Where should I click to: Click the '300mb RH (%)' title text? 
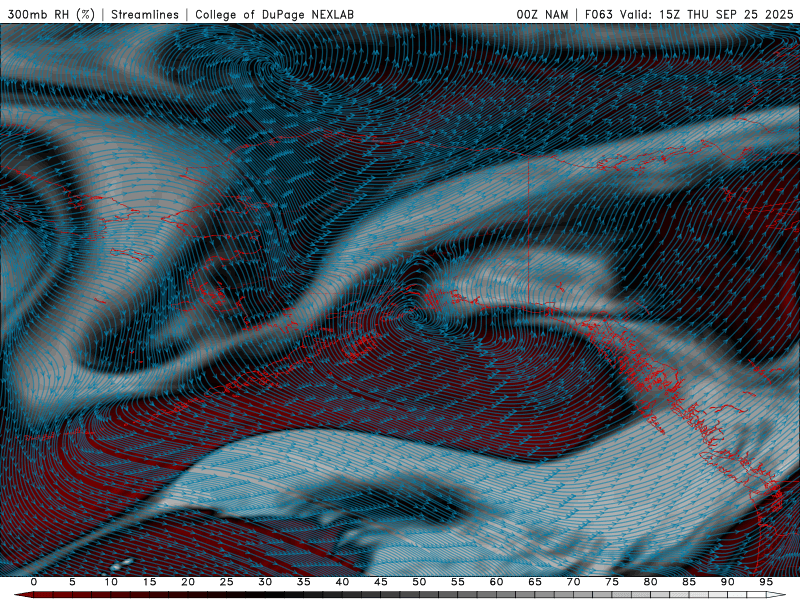(x=52, y=15)
